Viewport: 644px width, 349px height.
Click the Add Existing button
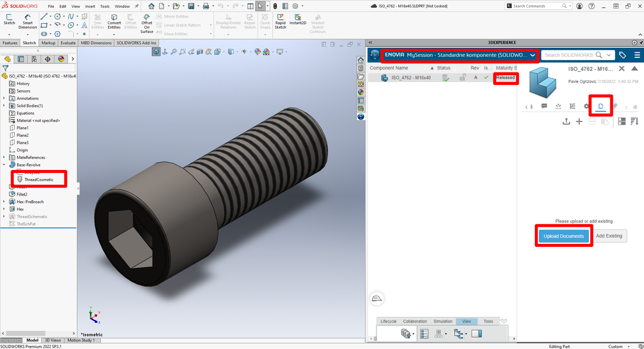(609, 236)
